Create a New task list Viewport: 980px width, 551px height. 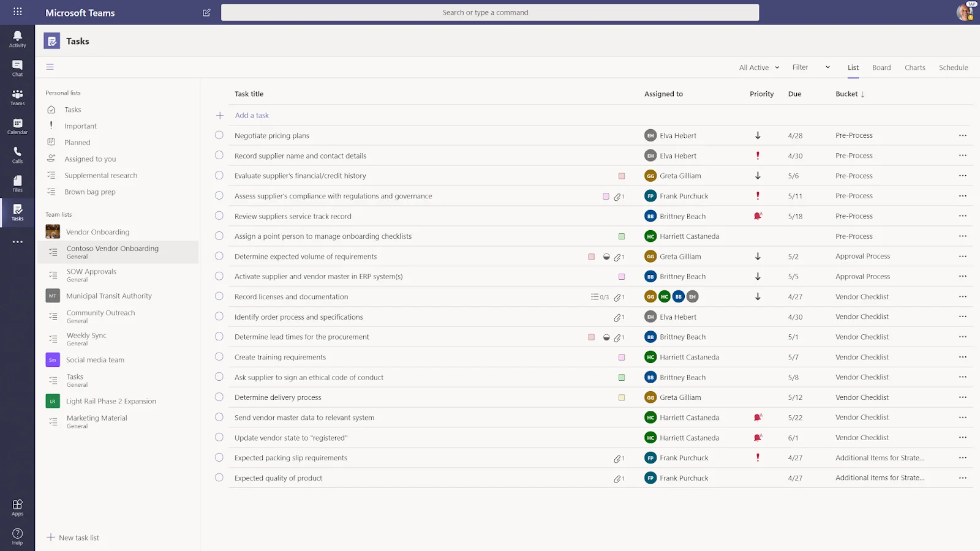click(73, 538)
